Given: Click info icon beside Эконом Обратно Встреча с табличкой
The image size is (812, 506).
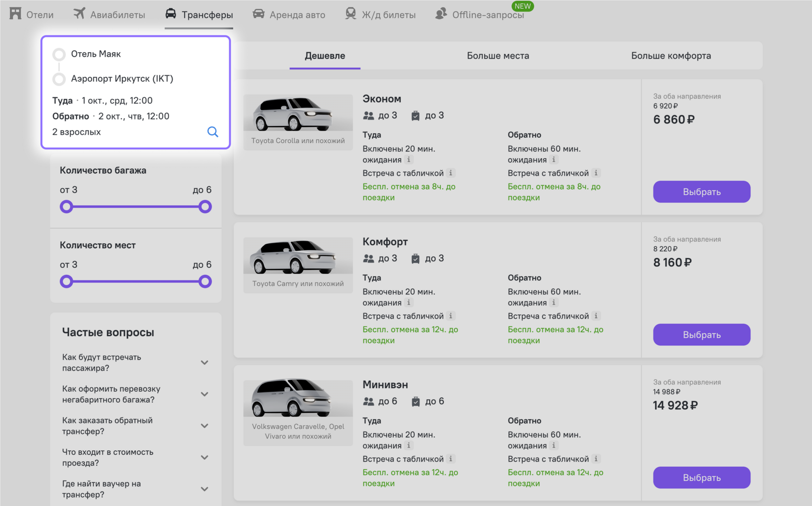Looking at the screenshot, I should pyautogui.click(x=596, y=173).
